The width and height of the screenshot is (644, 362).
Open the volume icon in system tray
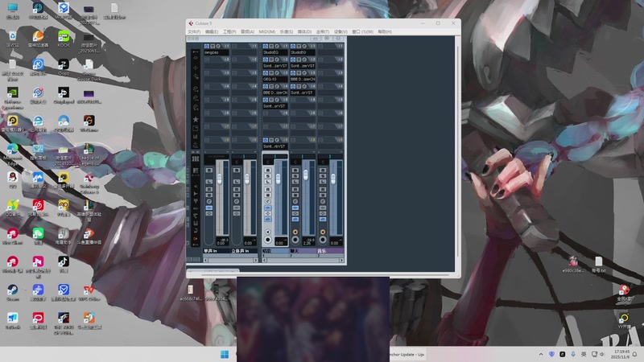pos(602,354)
